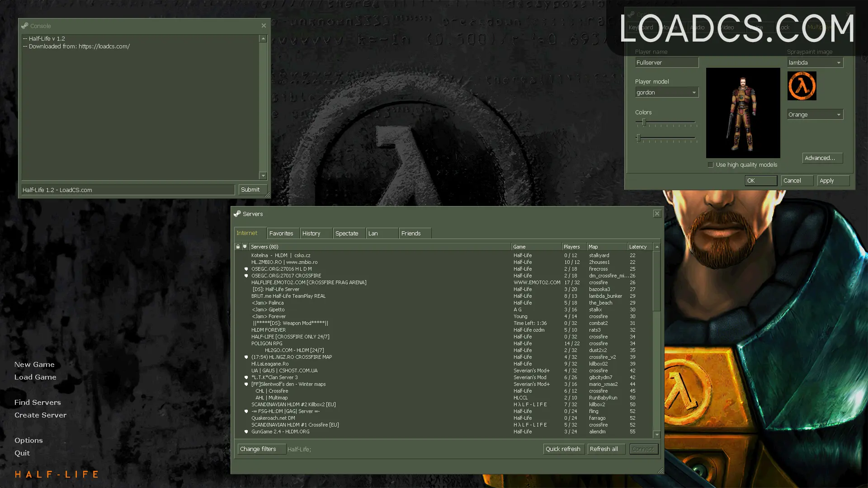The height and width of the screenshot is (488, 868).
Task: Sort by Latency column header
Action: click(640, 247)
